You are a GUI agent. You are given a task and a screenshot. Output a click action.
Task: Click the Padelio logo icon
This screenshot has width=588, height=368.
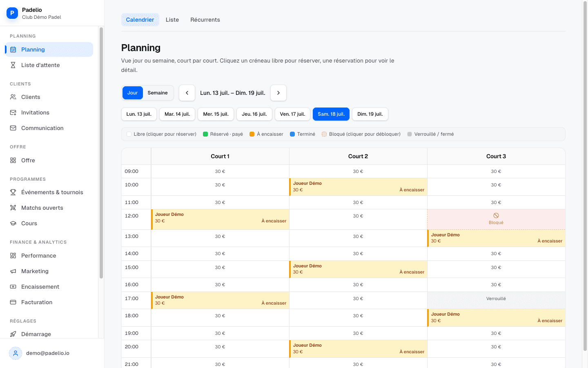tap(12, 13)
